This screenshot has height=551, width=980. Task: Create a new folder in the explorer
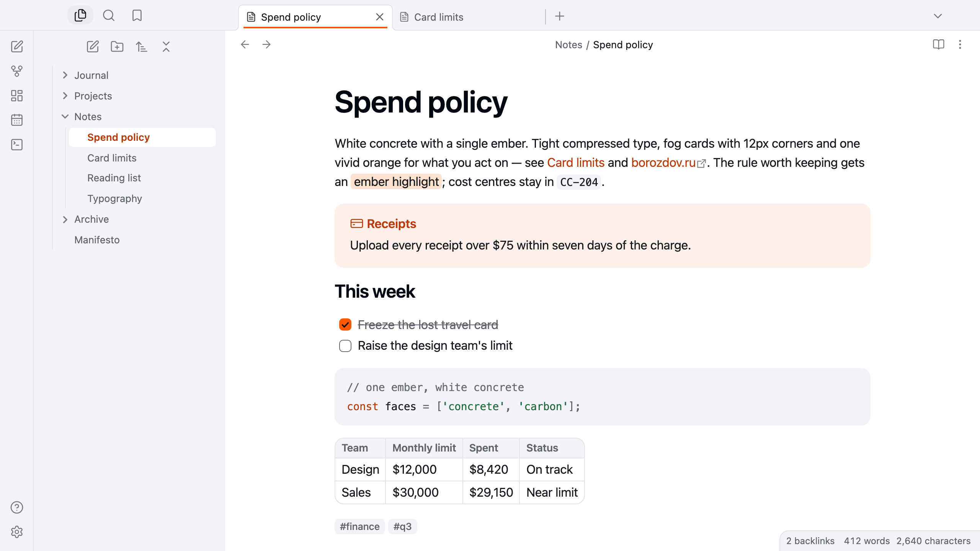coord(117,47)
